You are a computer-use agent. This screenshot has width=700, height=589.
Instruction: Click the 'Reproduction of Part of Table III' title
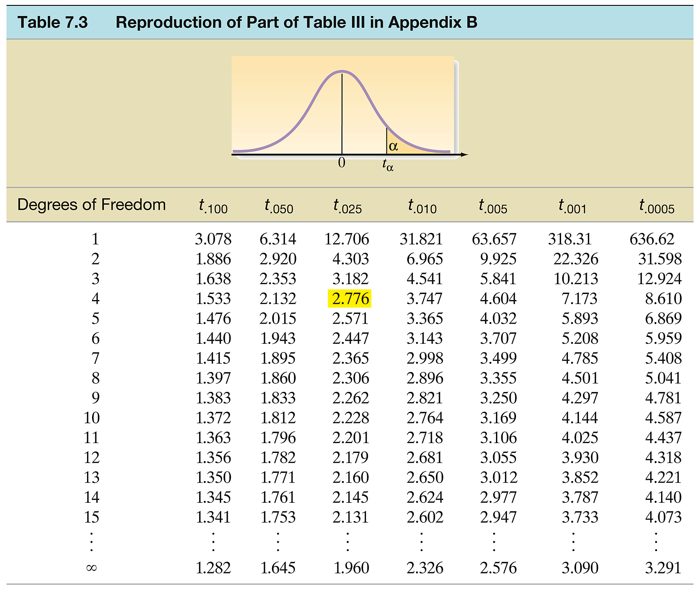(296, 22)
